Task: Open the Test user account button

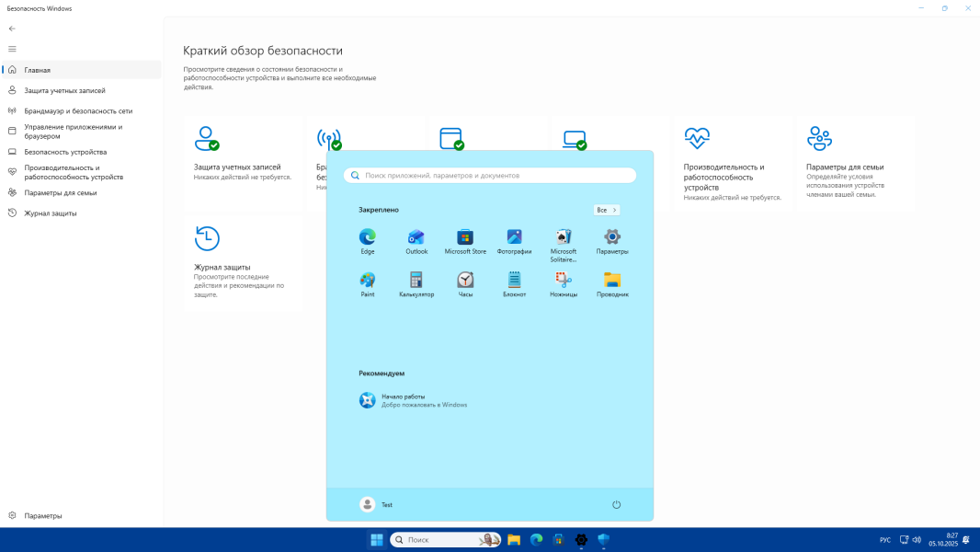Action: (x=377, y=504)
